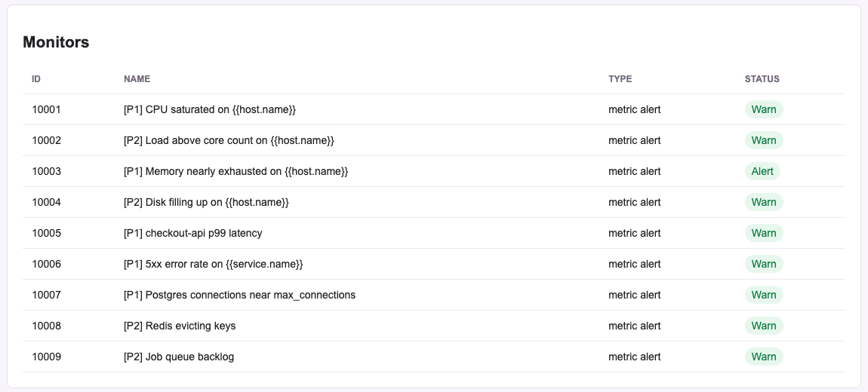Select monitor ID 10002

47,140
